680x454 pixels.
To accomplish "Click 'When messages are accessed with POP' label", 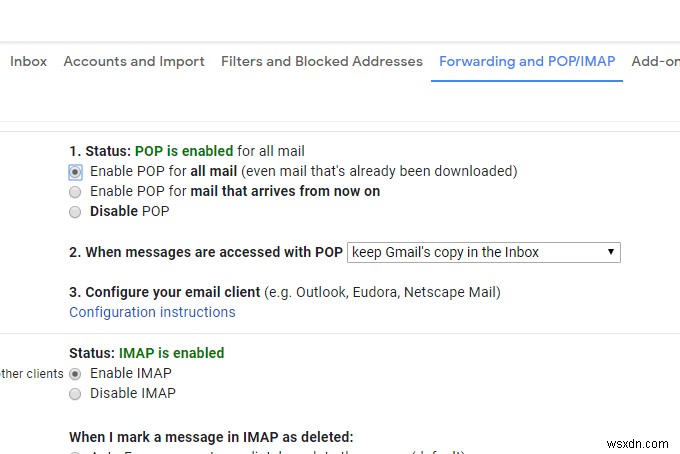I will point(206,252).
